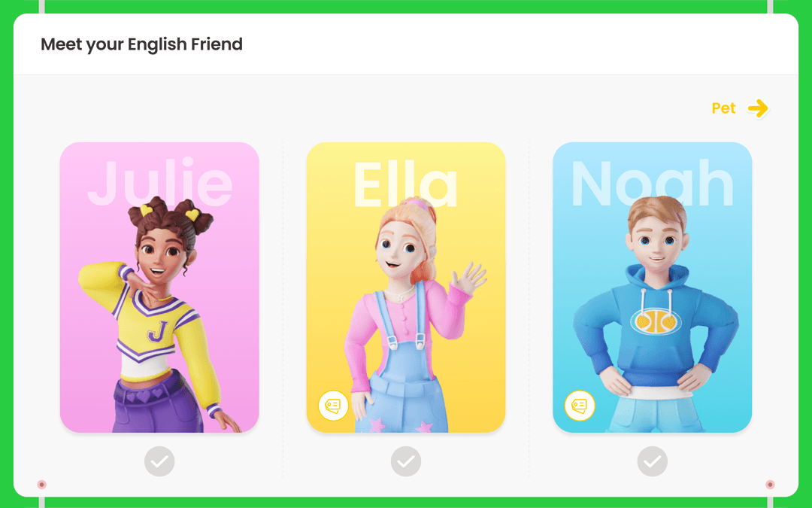Click the pink dot at the right corner
This screenshot has width=812, height=508.
pyautogui.click(x=770, y=485)
